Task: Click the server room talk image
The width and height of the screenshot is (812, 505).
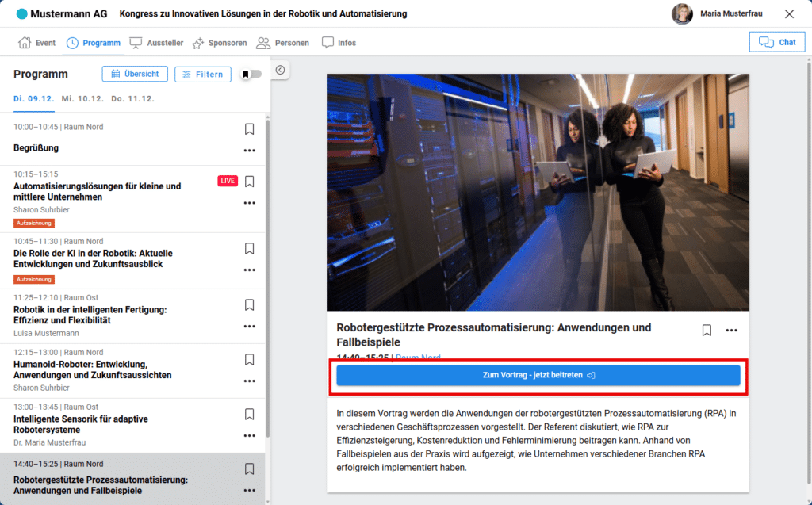Action: [538, 193]
